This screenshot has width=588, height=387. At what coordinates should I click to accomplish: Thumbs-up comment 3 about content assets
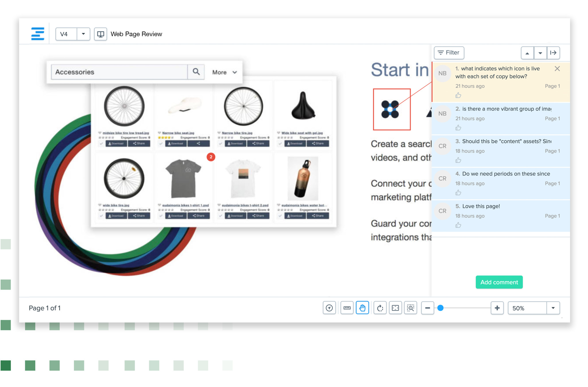point(458,160)
